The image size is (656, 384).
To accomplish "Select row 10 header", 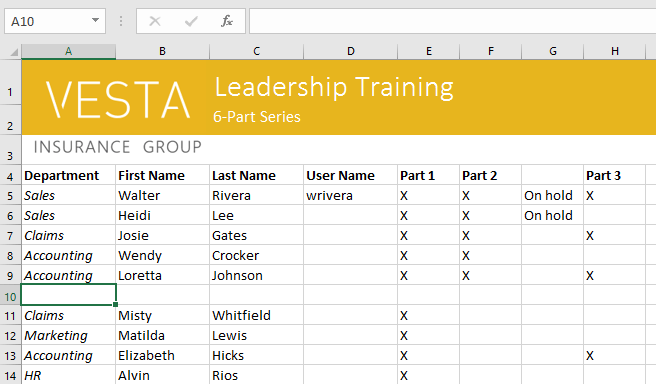I will pos(10,296).
